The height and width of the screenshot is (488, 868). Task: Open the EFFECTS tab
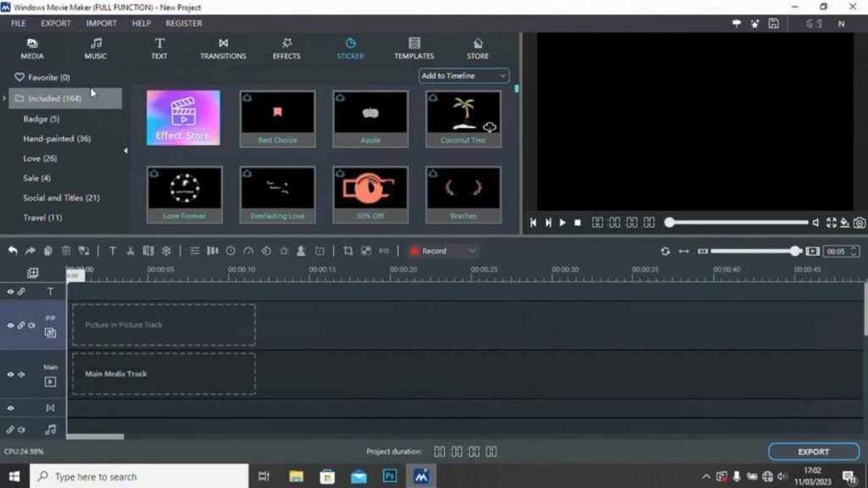(287, 48)
